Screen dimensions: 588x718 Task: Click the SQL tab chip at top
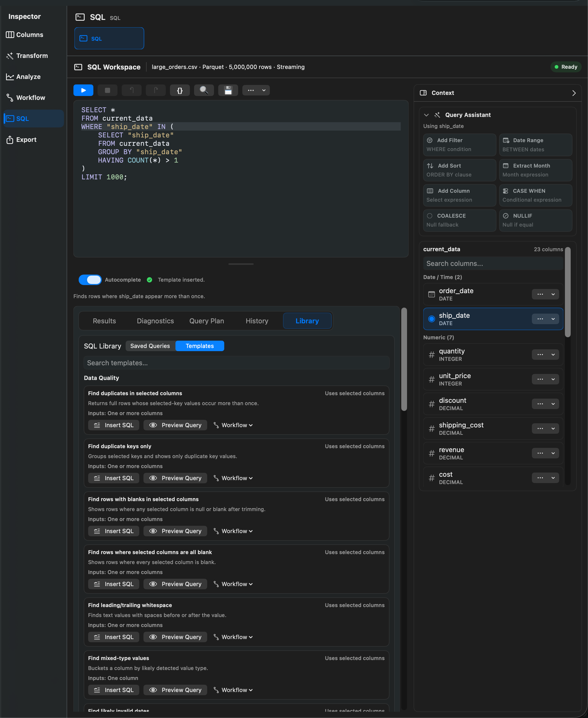coord(109,38)
